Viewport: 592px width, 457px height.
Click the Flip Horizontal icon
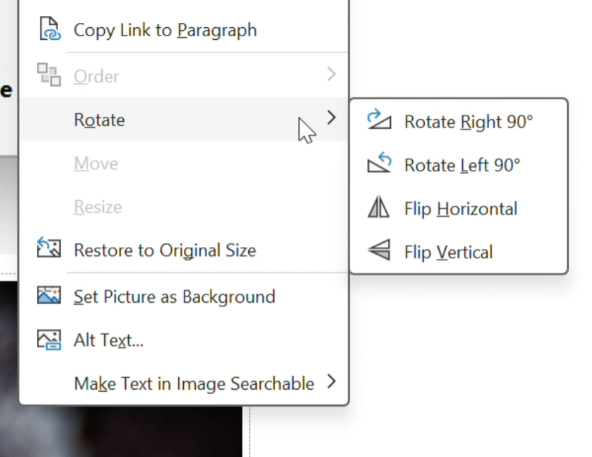(378, 207)
